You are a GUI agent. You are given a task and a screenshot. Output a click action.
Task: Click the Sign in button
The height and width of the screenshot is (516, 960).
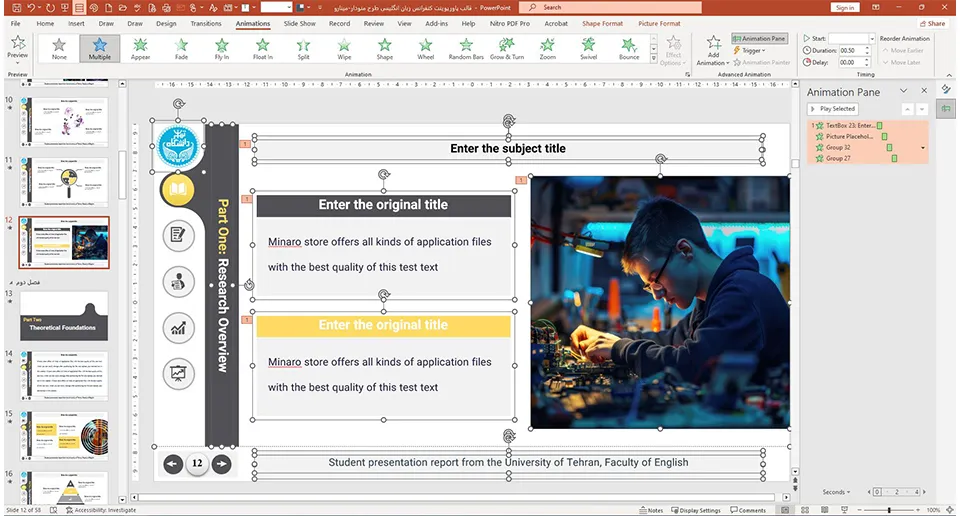[845, 8]
